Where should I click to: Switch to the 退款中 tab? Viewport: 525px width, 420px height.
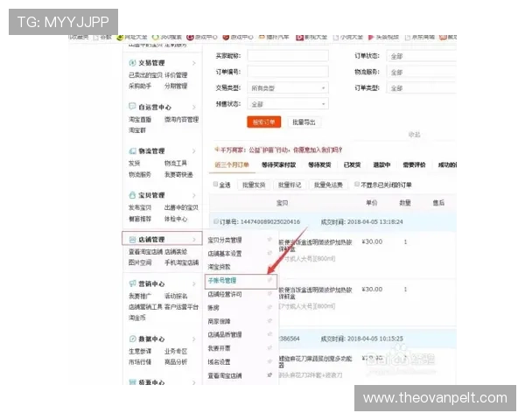coord(381,164)
